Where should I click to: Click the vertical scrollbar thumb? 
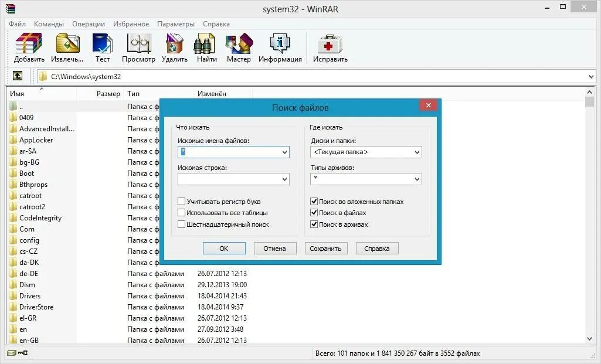coord(589,102)
